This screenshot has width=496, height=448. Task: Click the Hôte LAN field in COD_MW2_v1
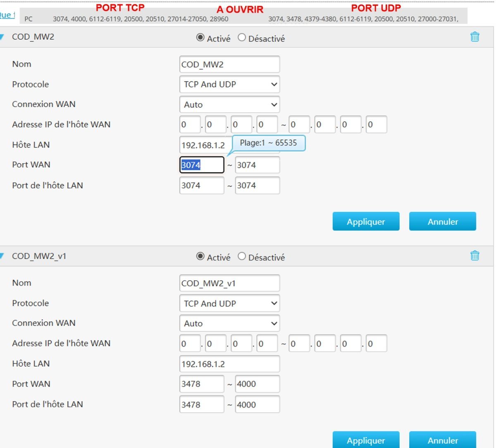pos(229,364)
